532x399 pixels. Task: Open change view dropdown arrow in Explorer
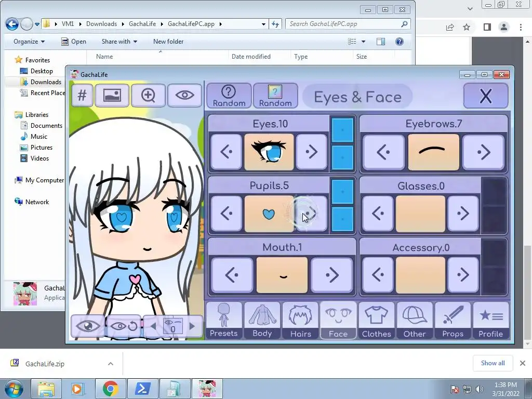point(363,42)
